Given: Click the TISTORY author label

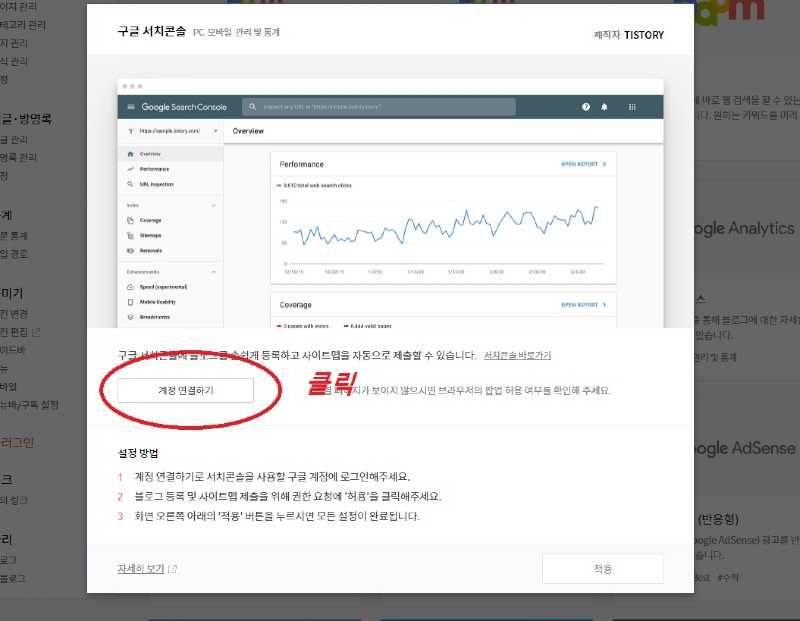Looking at the screenshot, I should tap(644, 35).
